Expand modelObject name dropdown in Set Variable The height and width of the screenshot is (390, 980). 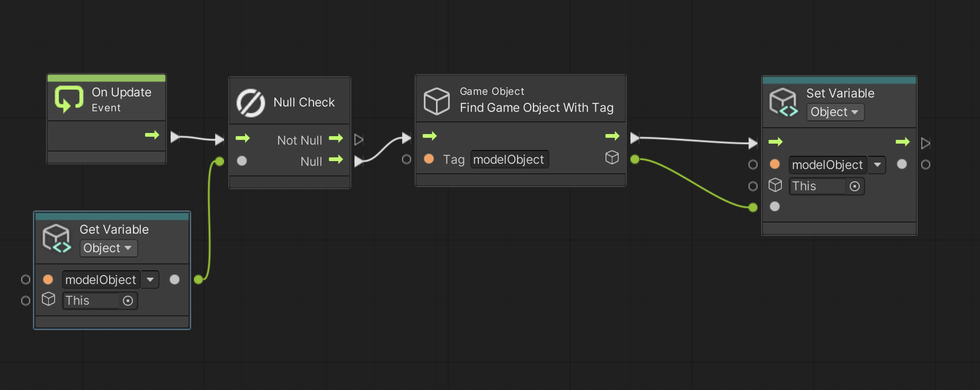[x=877, y=165]
